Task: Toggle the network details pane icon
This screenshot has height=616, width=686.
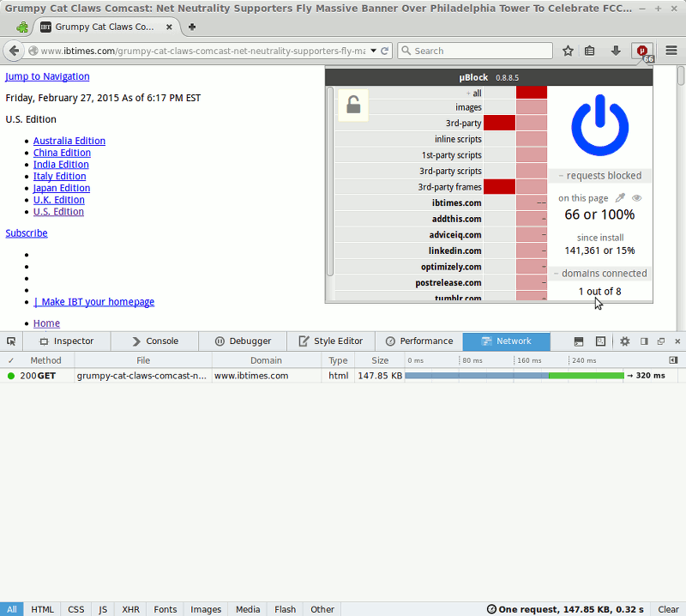Action: tap(673, 360)
